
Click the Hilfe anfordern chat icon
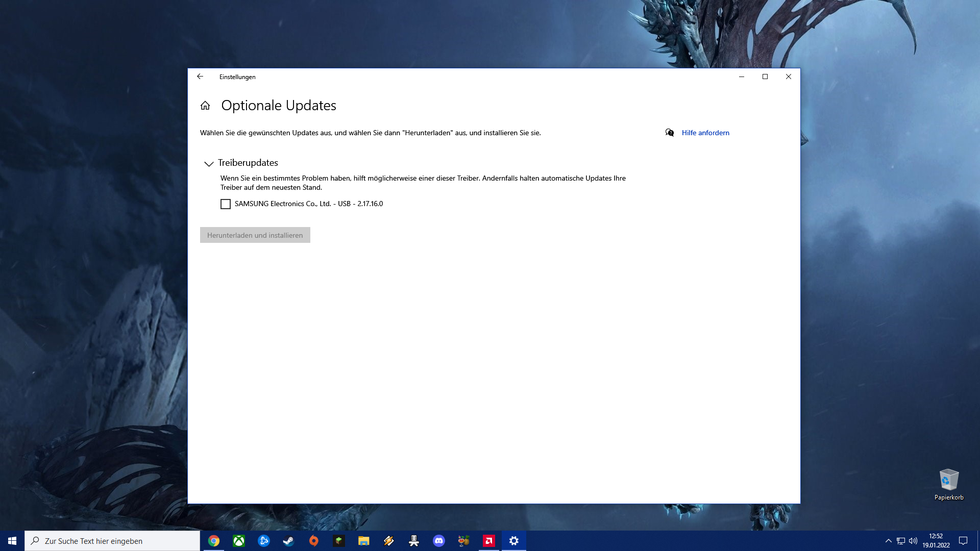pyautogui.click(x=670, y=133)
